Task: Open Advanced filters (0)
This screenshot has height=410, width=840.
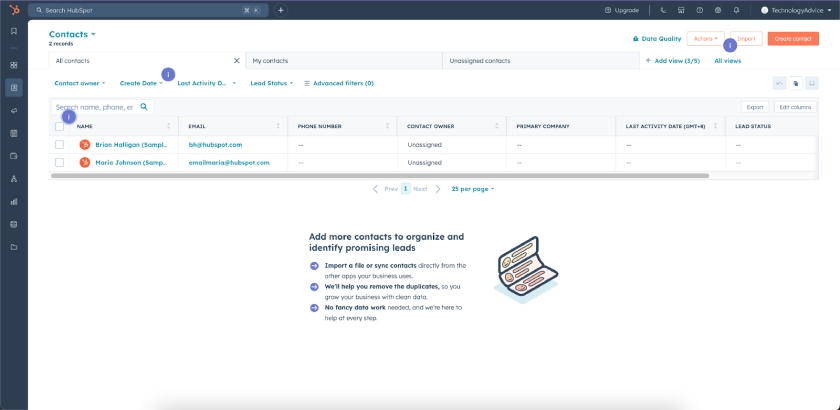Action: pyautogui.click(x=339, y=83)
